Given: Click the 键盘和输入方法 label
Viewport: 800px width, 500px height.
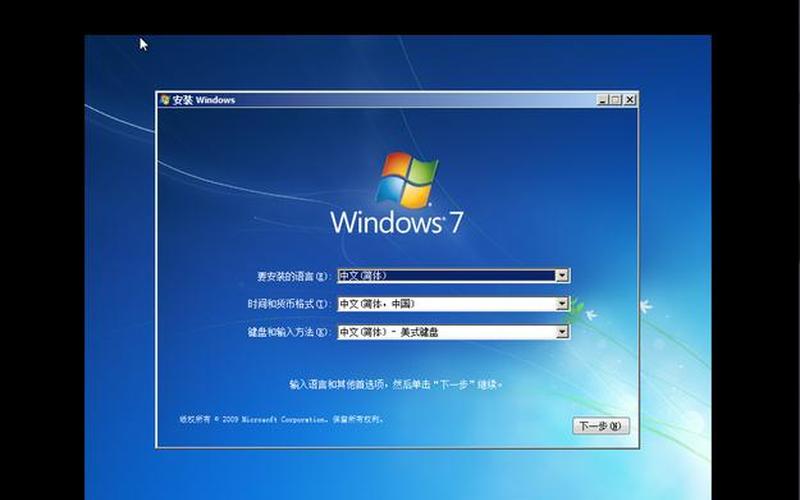Looking at the screenshot, I should [289, 332].
